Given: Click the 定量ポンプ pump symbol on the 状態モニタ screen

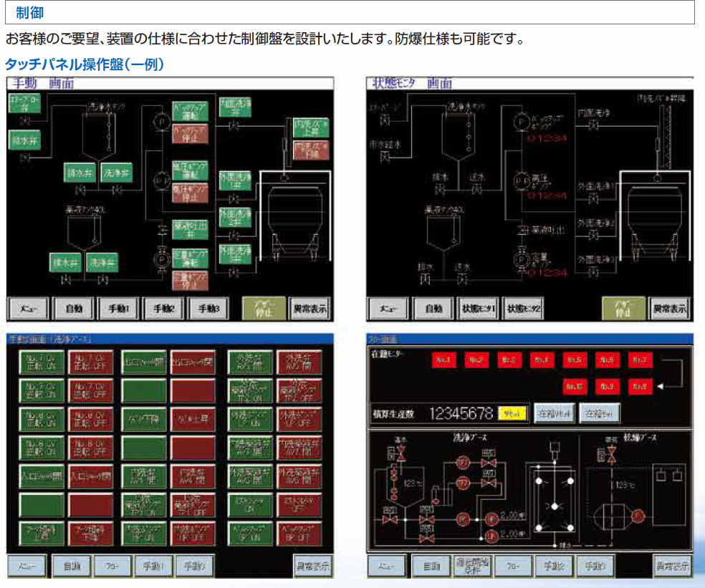Looking at the screenshot, I should click(x=521, y=259).
